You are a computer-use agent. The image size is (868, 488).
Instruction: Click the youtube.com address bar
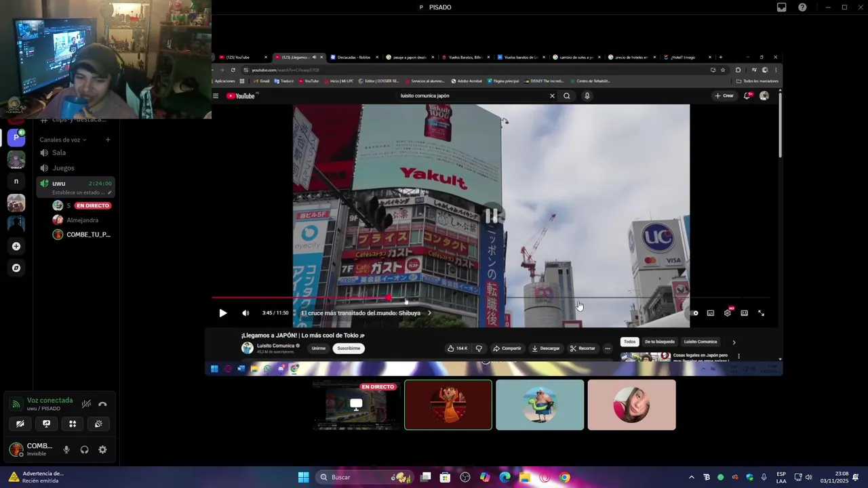tap(475, 70)
